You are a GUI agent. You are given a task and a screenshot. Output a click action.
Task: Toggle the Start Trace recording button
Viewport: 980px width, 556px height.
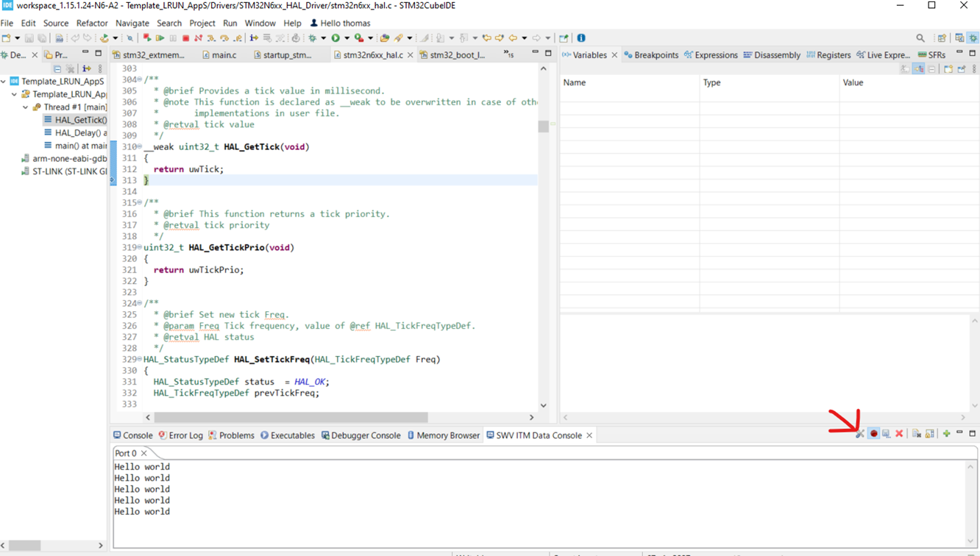874,434
